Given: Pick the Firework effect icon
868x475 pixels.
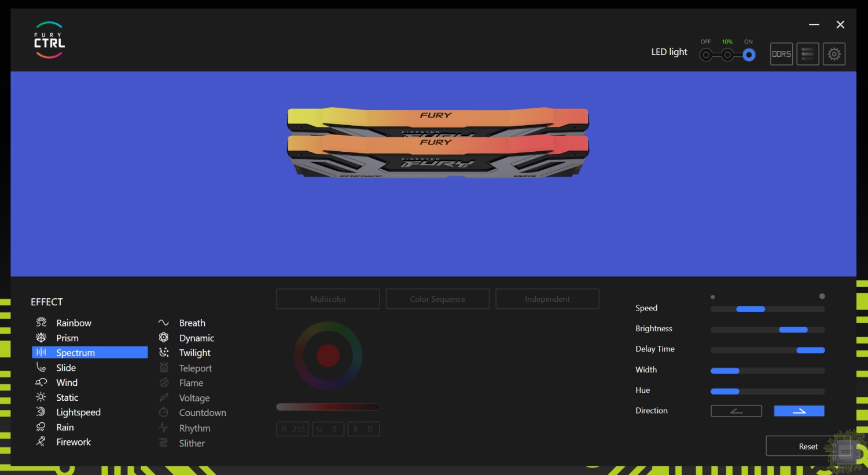Looking at the screenshot, I should click(x=41, y=442).
